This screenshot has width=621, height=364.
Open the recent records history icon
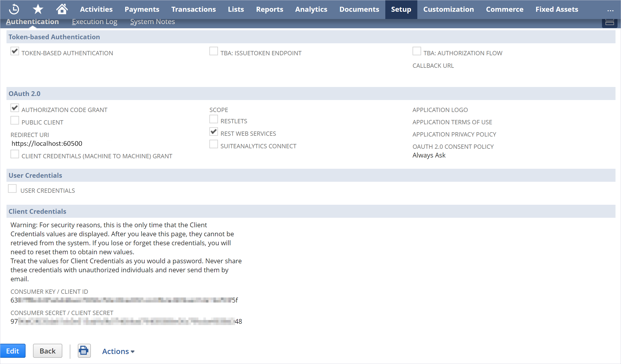tap(14, 9)
